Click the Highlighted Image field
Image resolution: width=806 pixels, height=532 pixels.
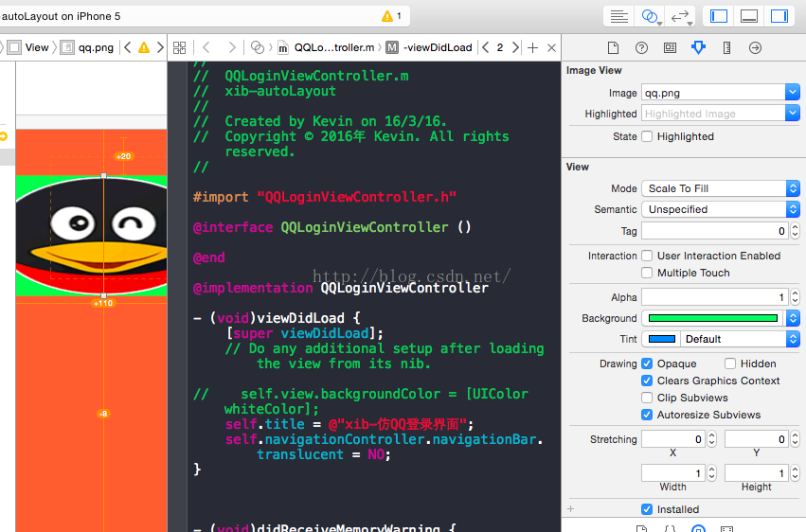click(713, 114)
